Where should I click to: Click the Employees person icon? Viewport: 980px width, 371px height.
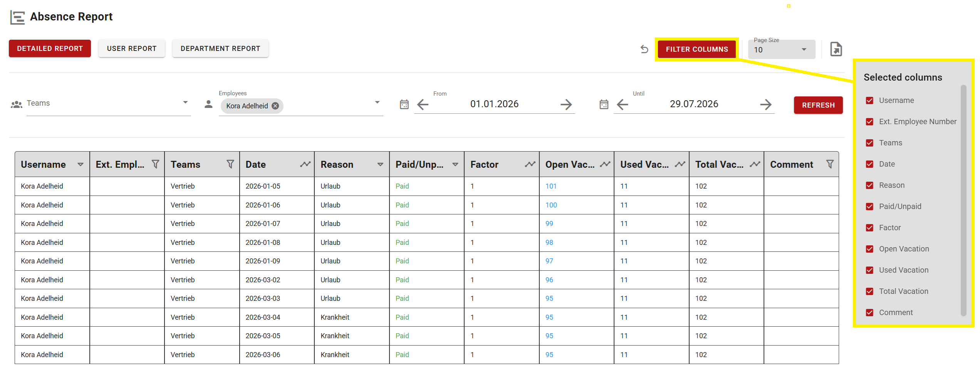coord(208,104)
